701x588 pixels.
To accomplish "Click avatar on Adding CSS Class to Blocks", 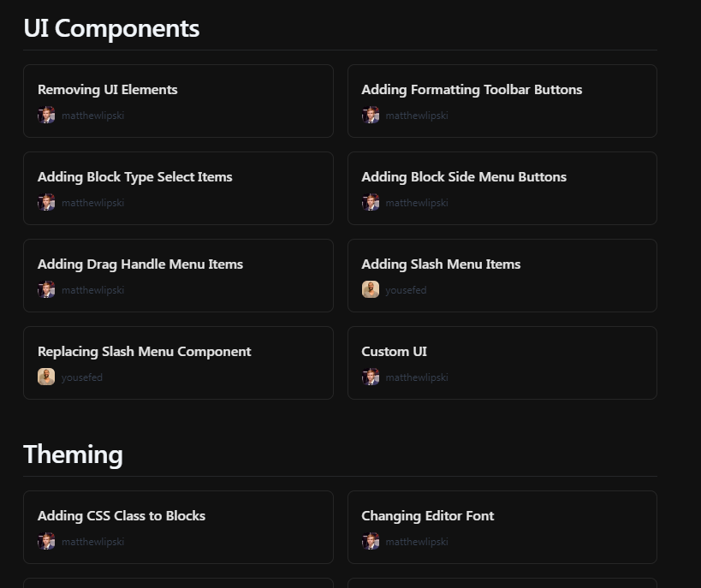I will (46, 541).
